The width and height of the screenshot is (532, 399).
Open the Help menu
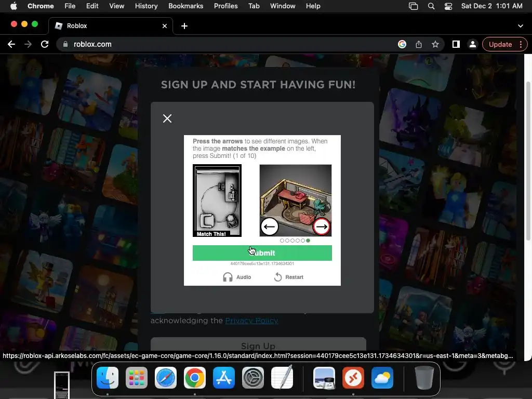[313, 6]
